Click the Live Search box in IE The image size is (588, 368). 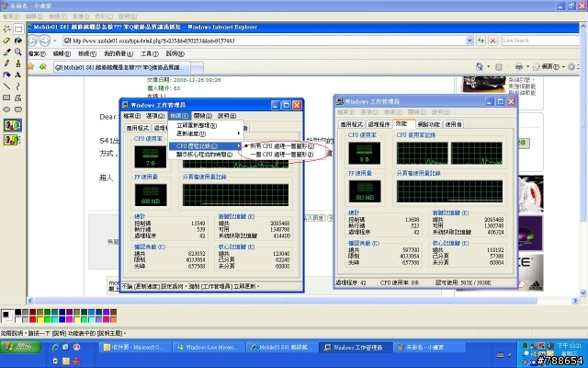pyautogui.click(x=540, y=40)
